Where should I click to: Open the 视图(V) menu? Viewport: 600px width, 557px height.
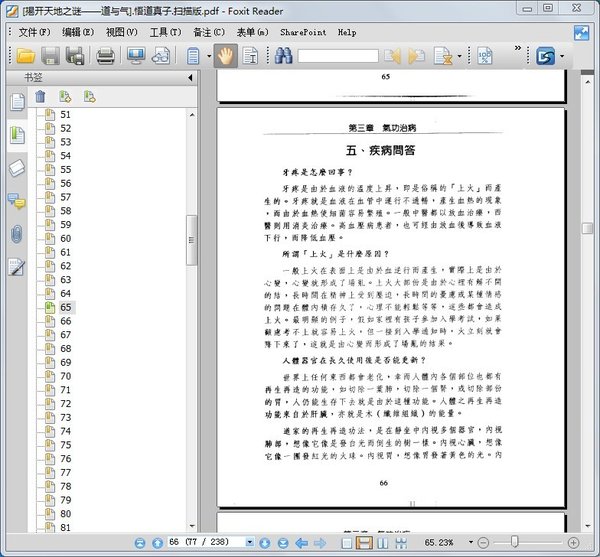pos(121,33)
